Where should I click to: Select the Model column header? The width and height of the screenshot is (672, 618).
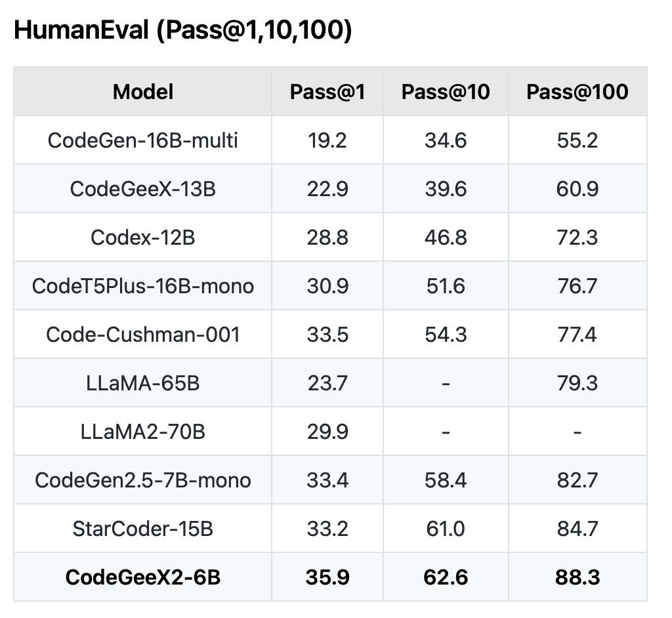(143, 92)
